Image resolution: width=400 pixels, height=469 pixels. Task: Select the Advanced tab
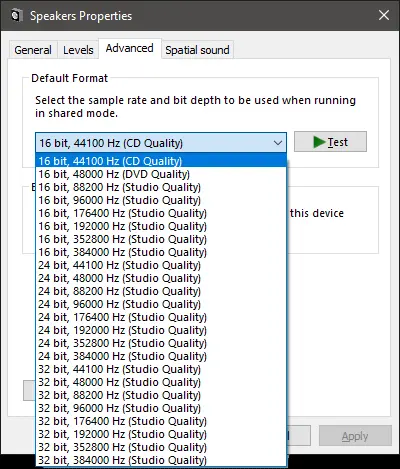tap(129, 48)
